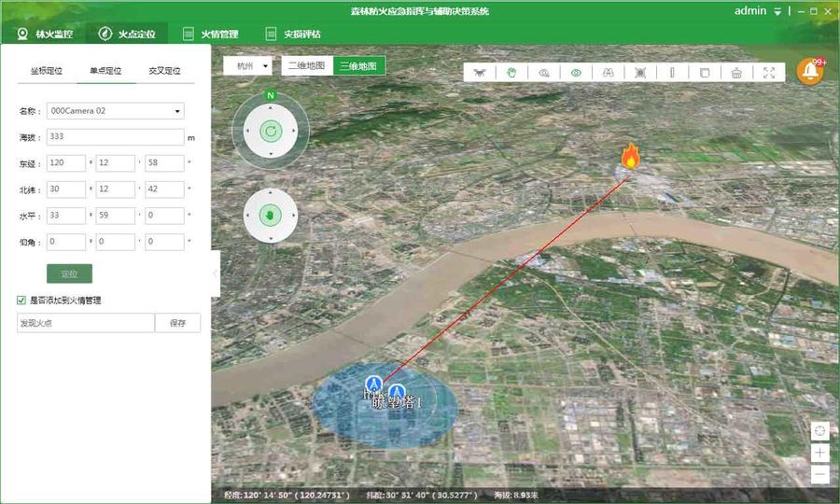Image resolution: width=840 pixels, height=504 pixels.
Task: Click the 保存 button
Action: click(177, 323)
